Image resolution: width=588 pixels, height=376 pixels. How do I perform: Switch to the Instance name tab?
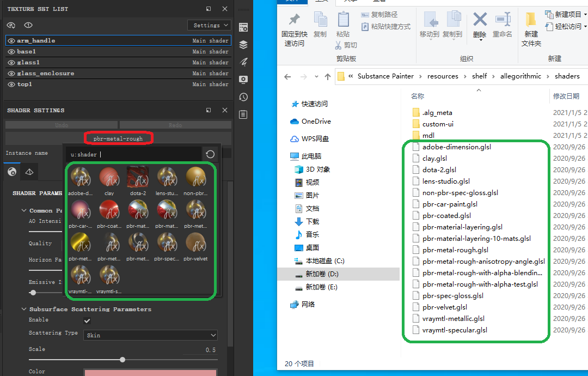[26, 153]
